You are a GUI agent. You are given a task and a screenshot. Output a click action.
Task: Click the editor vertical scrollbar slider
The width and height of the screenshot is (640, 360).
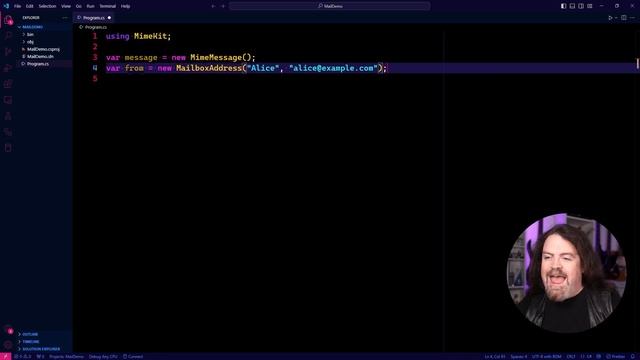click(638, 63)
